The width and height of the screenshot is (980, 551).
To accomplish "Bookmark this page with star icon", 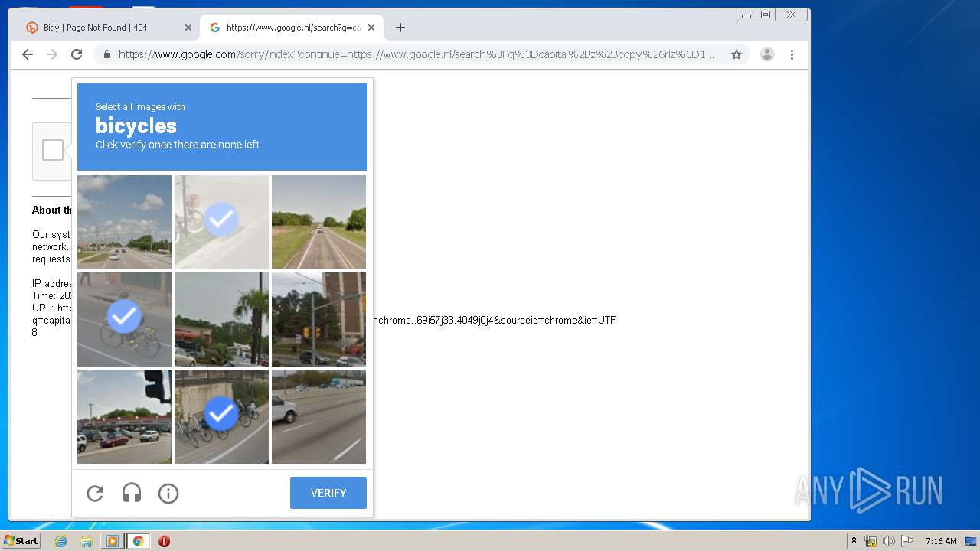I will (x=737, y=54).
